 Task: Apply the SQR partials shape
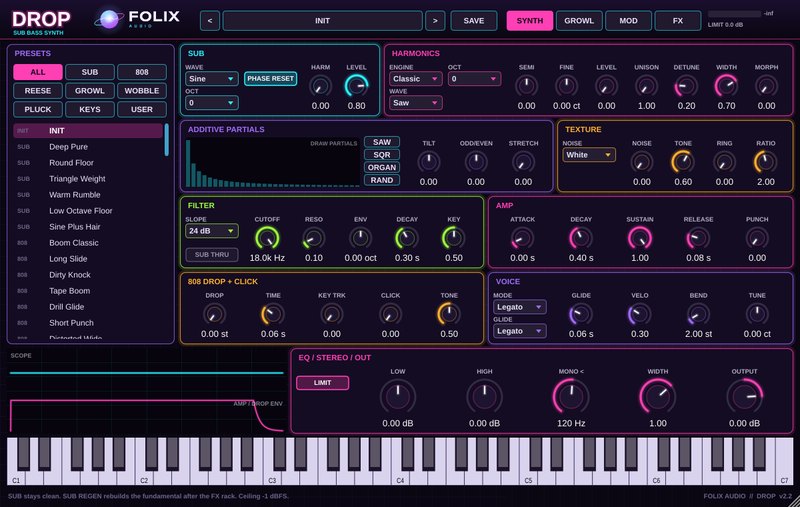(382, 155)
